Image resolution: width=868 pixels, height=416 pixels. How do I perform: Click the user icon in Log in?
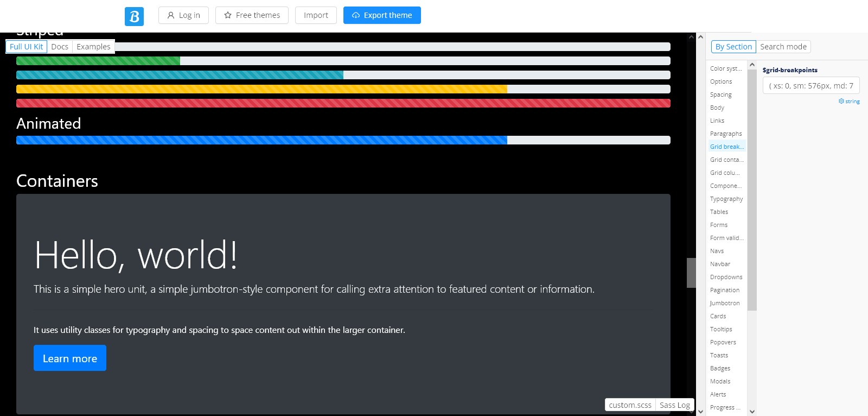(x=171, y=15)
